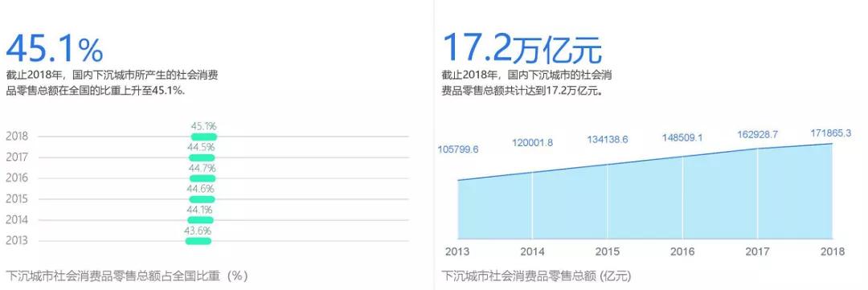The height and width of the screenshot is (290, 868).
Task: Click the 44.5% value label
Action: [x=202, y=147]
